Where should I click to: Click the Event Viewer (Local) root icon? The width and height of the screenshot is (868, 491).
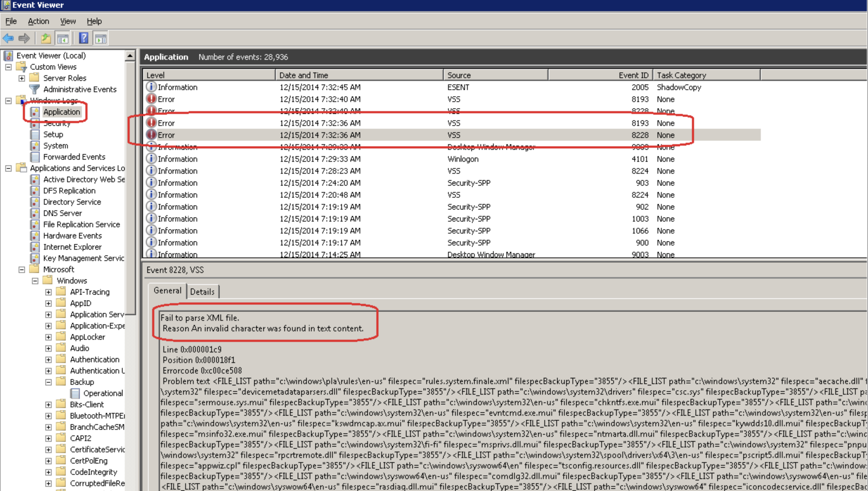pos(8,56)
